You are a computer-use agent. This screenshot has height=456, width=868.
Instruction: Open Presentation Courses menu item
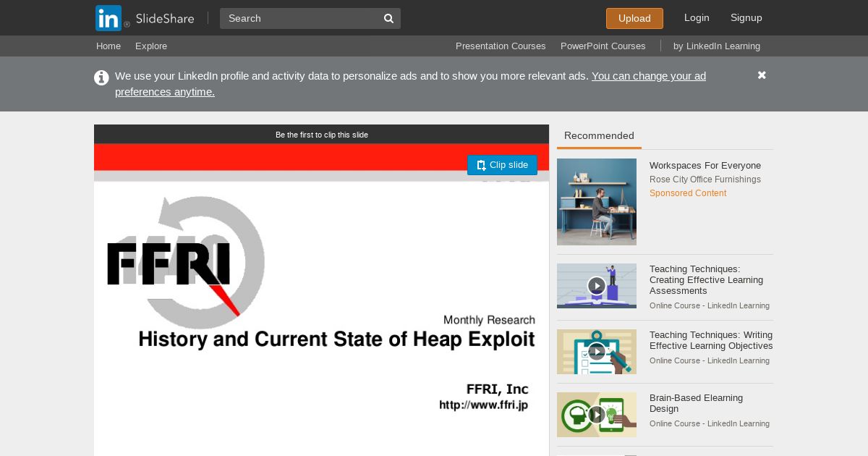coord(501,46)
